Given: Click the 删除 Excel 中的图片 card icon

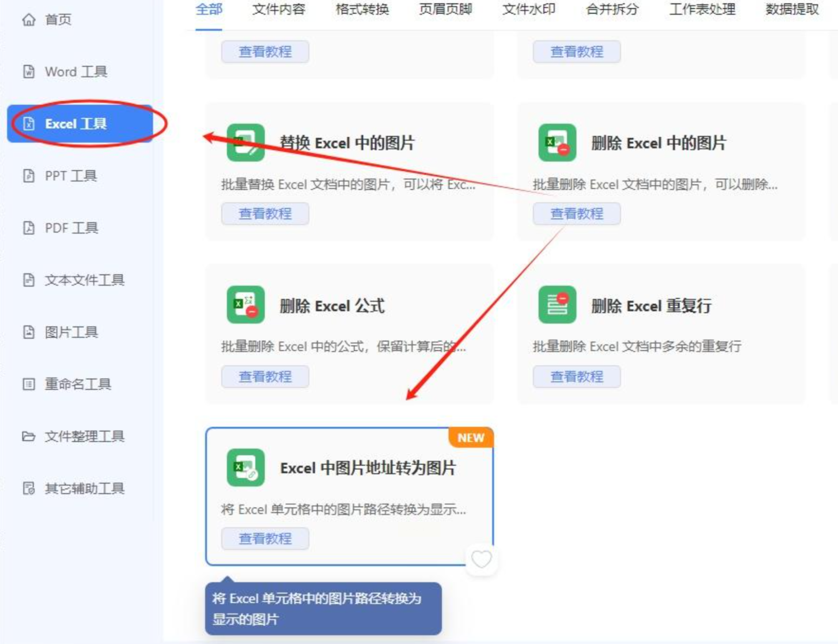Looking at the screenshot, I should pos(557,143).
